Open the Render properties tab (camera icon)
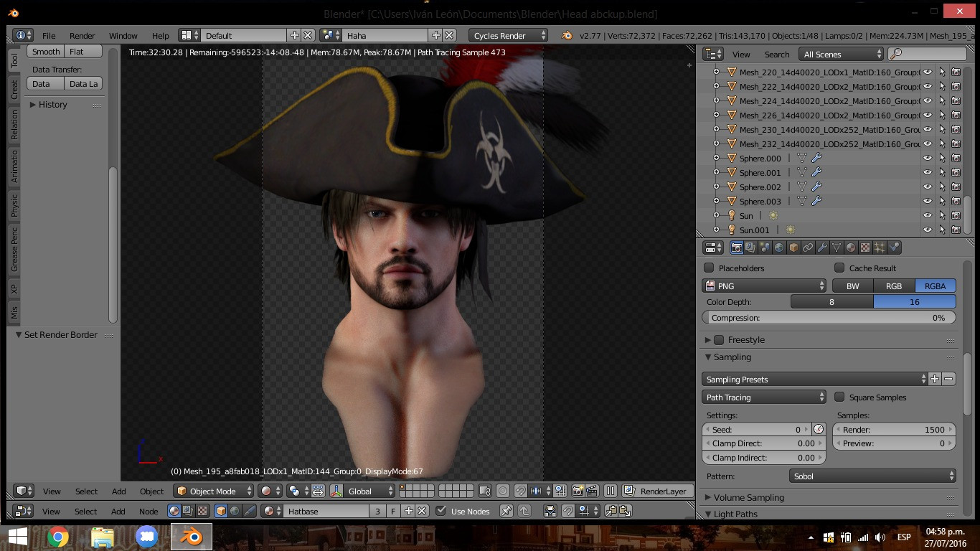Viewport: 980px width, 551px height. point(736,248)
